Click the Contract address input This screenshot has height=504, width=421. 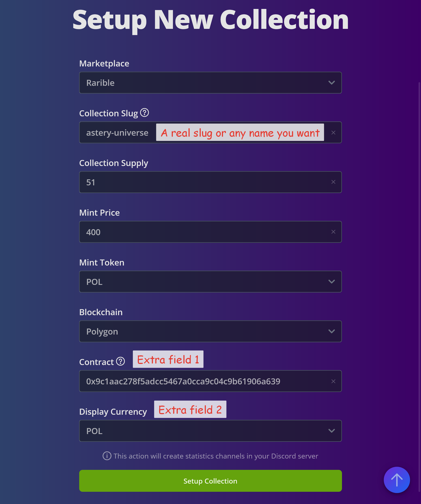(204, 381)
